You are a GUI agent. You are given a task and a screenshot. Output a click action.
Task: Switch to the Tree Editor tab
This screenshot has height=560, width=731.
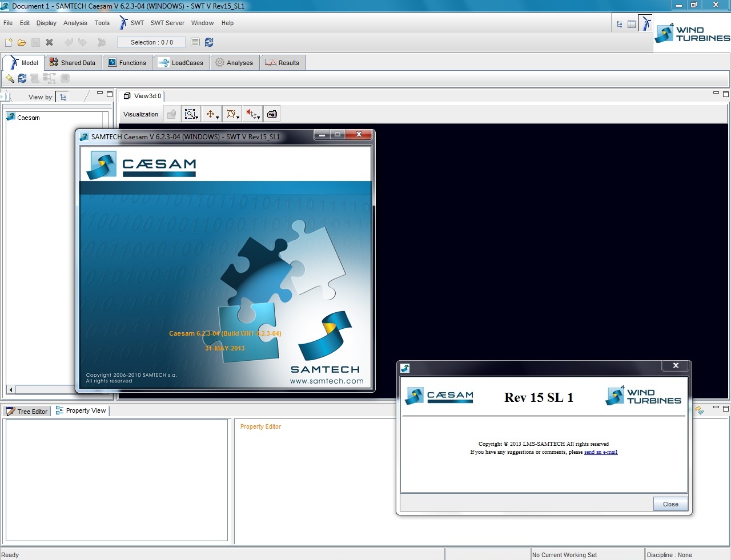(27, 411)
